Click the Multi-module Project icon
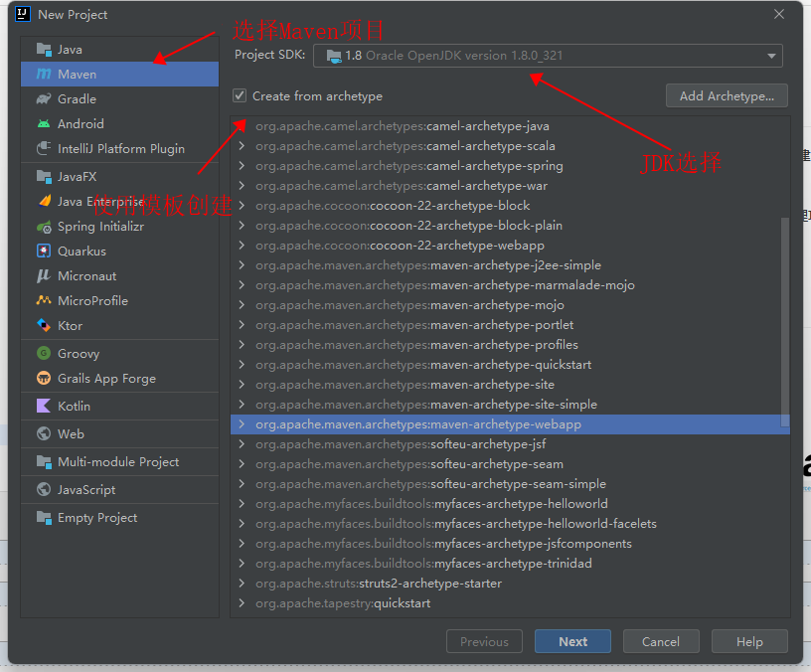This screenshot has height=672, width=811. click(x=44, y=462)
